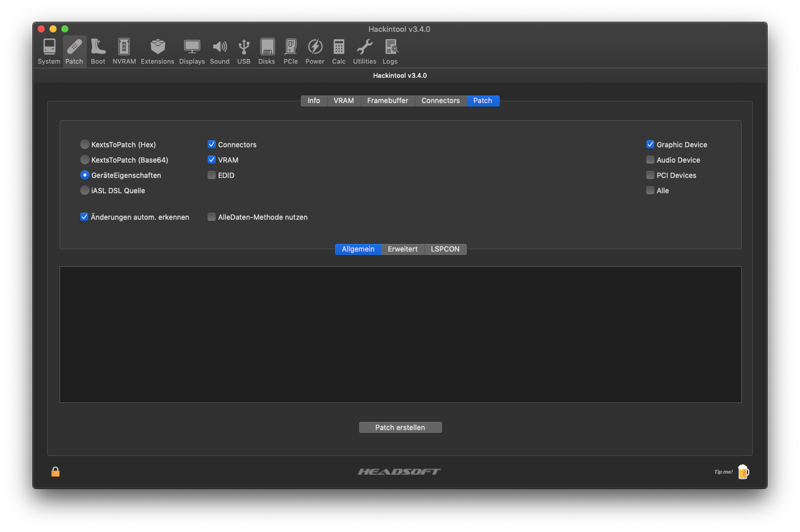Open the Logs section

(x=390, y=51)
